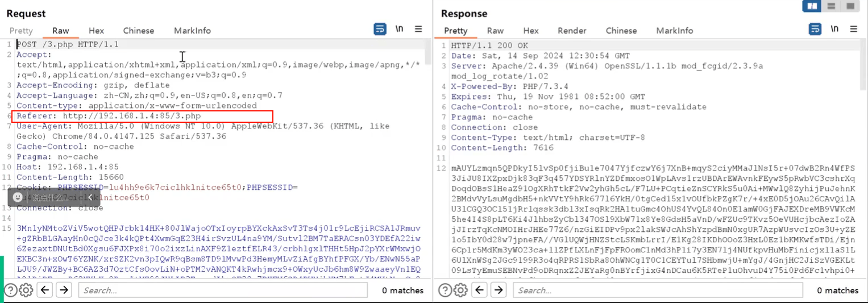Screen dimensions: 868x303
Task: Toggle the \n non-printable characters button in Request
Action: pyautogui.click(x=399, y=30)
